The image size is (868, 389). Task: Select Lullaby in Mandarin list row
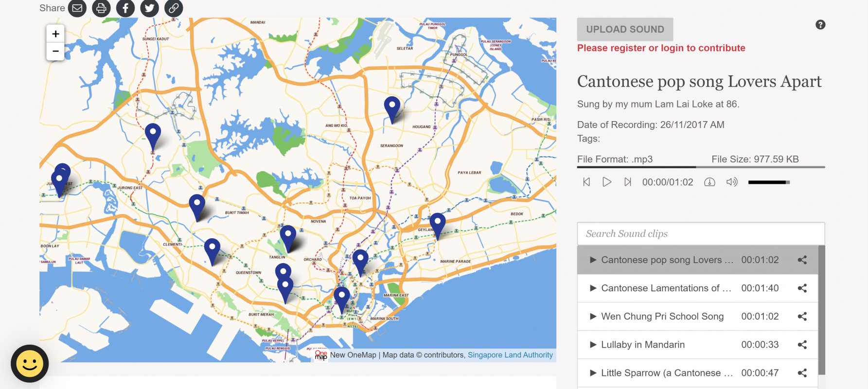coord(698,345)
